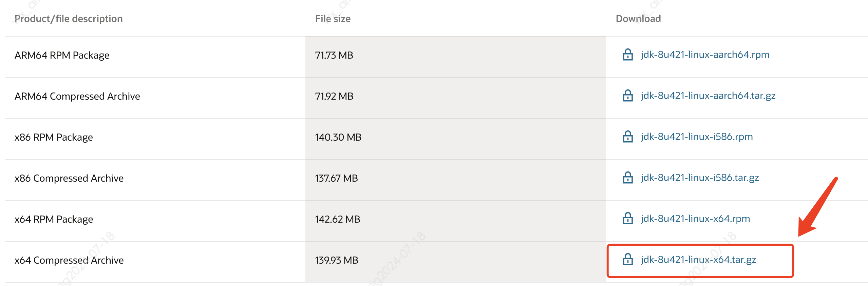Image resolution: width=868 pixels, height=286 pixels.
Task: Click the 139.93 MB file size cell
Action: pos(336,260)
